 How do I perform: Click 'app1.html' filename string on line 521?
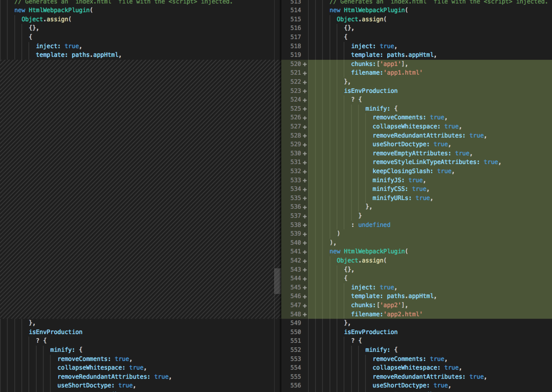tap(403, 73)
